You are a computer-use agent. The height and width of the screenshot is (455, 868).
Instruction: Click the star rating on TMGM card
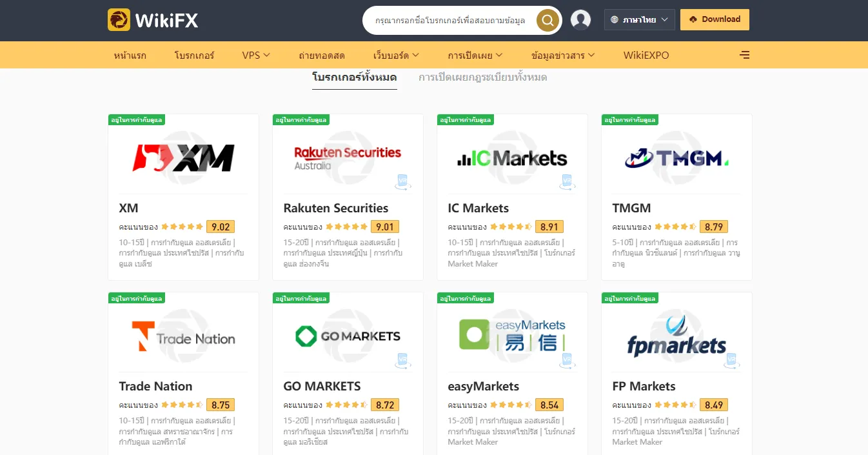pyautogui.click(x=675, y=227)
